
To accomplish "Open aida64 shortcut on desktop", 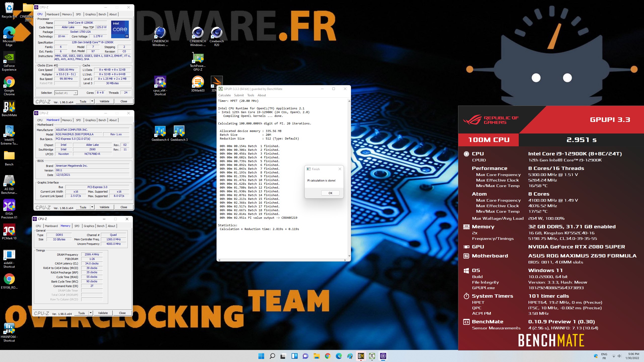I will pos(9,258).
